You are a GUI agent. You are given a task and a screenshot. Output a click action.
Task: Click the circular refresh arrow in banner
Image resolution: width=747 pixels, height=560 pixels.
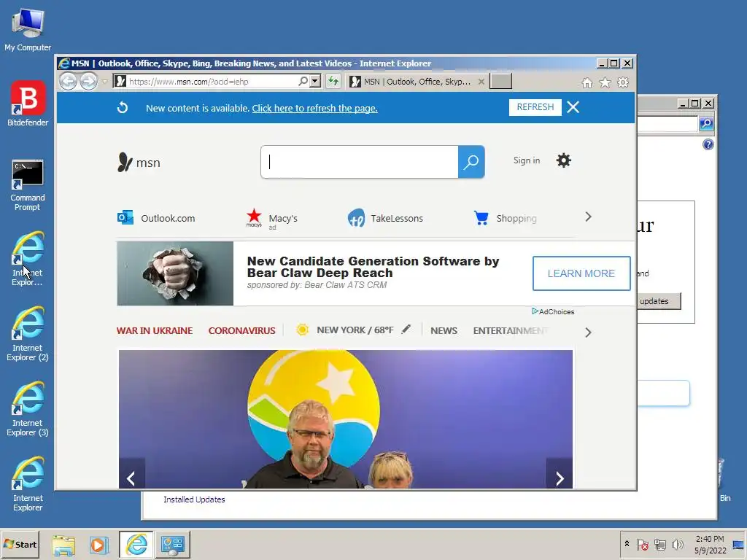pos(123,108)
